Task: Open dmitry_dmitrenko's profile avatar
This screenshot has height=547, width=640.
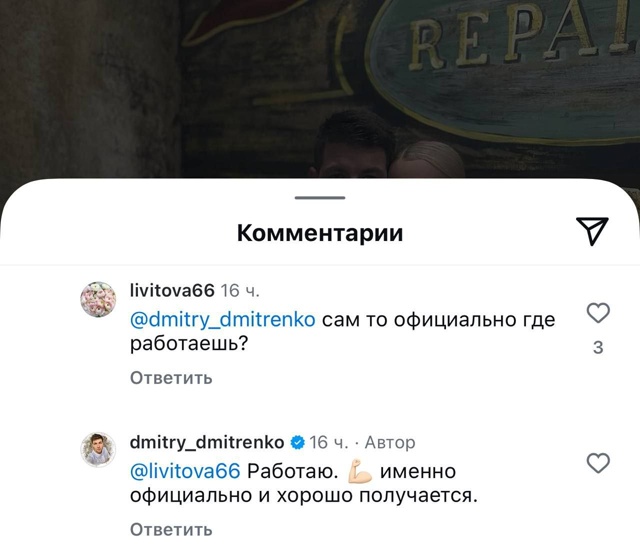Action: point(98,449)
